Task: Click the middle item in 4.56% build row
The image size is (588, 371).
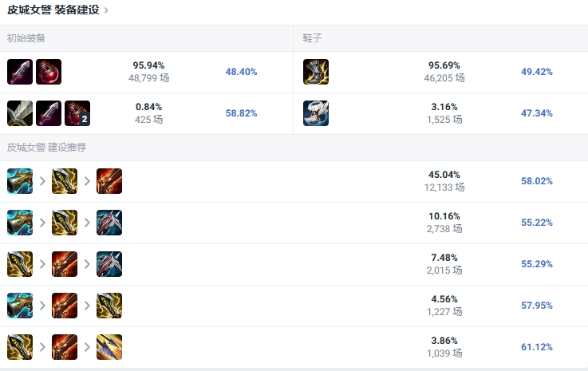Action: tap(65, 306)
